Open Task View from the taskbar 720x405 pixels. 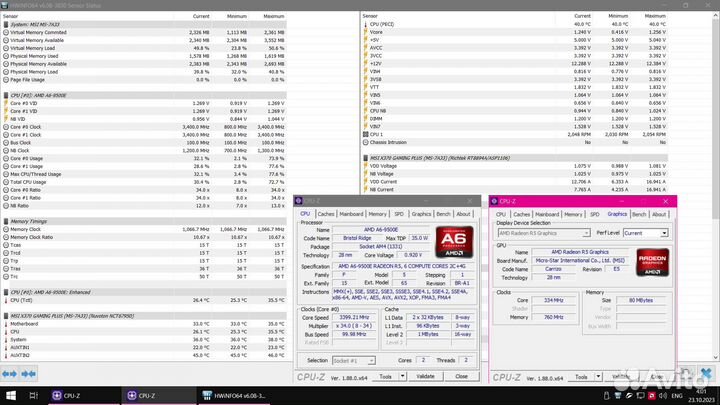coord(34,395)
